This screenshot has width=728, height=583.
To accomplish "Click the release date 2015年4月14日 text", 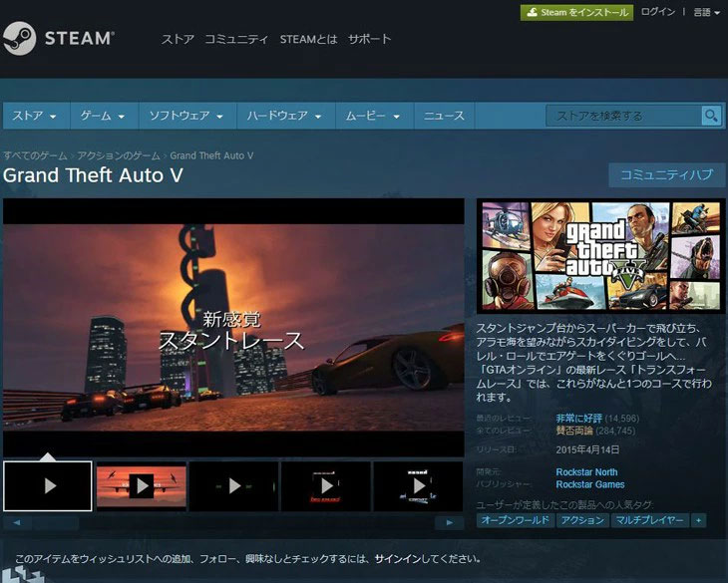I will point(587,449).
